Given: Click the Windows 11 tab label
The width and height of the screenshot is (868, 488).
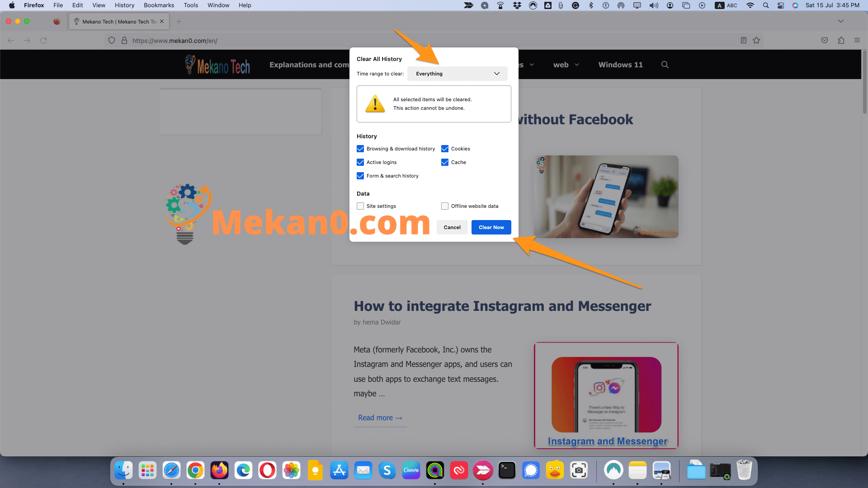Looking at the screenshot, I should click(x=621, y=64).
